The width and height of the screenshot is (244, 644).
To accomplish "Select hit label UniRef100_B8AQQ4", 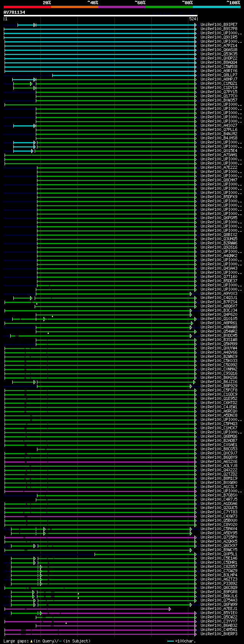I will 219,63.
